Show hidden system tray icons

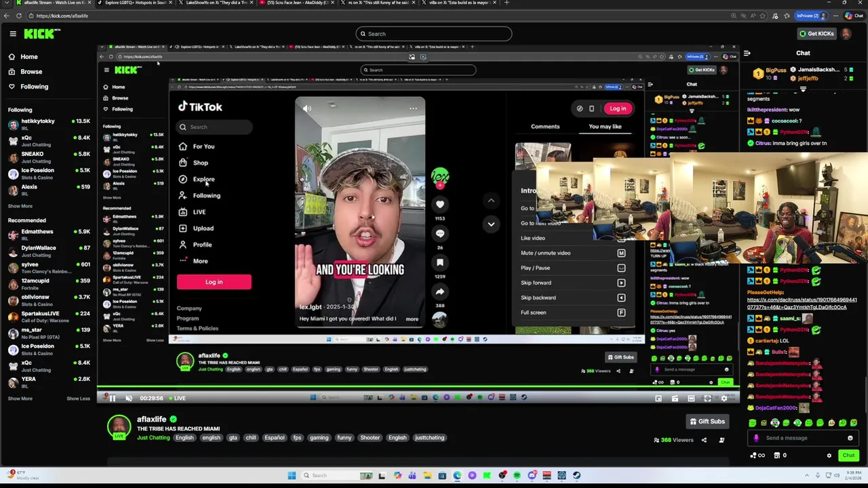(807, 476)
